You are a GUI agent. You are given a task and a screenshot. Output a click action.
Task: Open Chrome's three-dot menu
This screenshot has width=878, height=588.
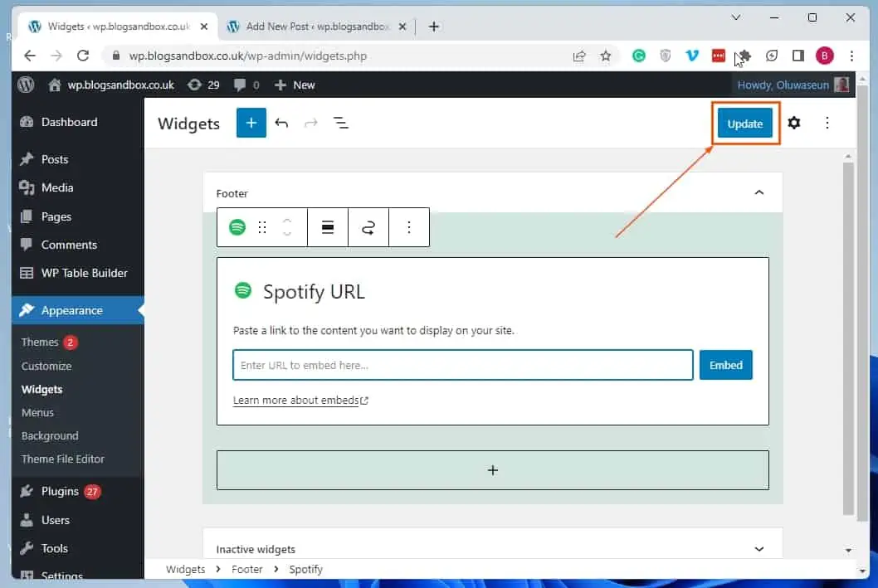851,56
